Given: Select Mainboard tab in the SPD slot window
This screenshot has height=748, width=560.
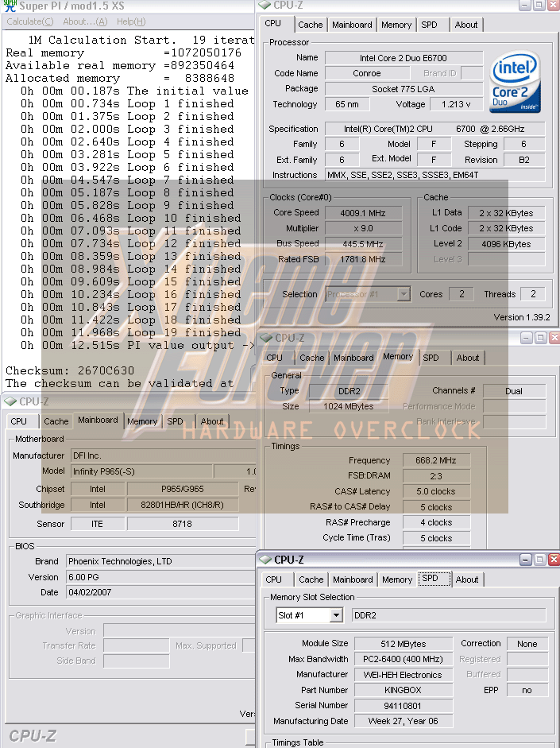Looking at the screenshot, I should 353,579.
